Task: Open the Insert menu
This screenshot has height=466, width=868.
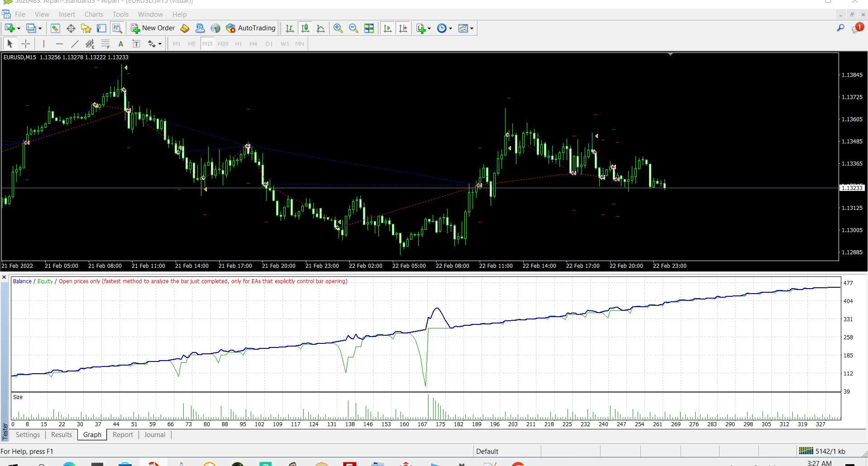Action: (67, 14)
